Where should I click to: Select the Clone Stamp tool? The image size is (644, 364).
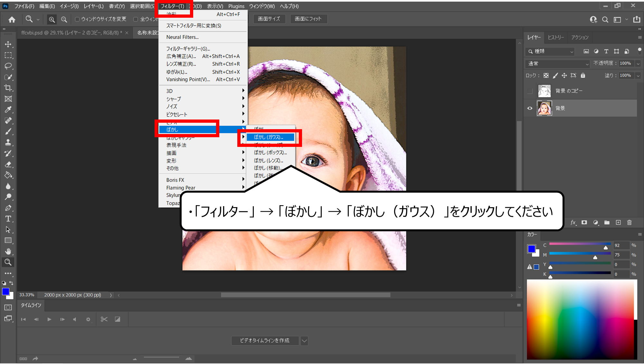pos(8,142)
